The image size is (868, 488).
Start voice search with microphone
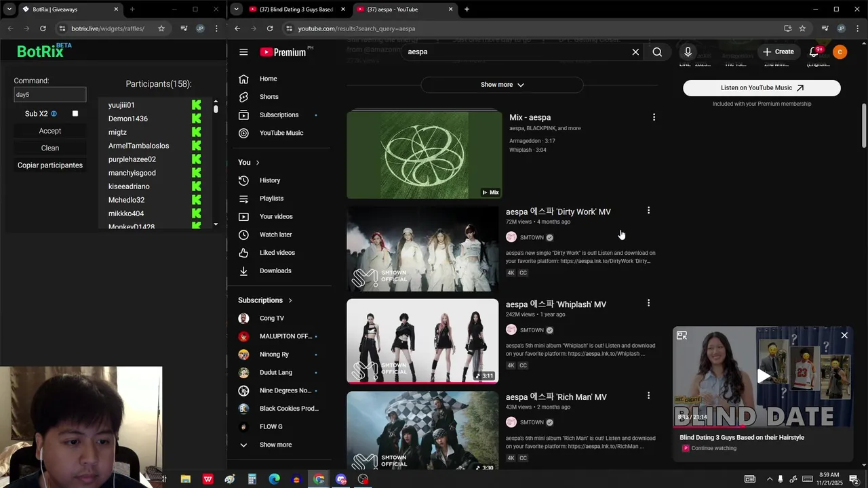[688, 52]
